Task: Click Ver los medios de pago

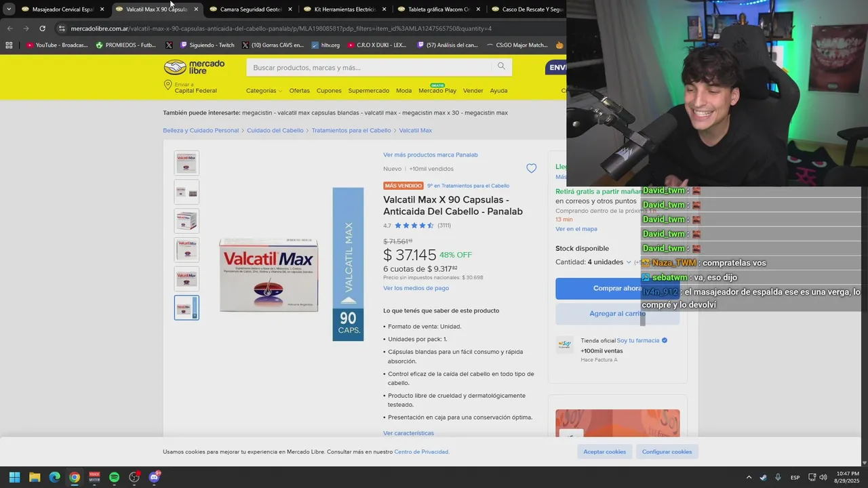Action: click(x=416, y=288)
